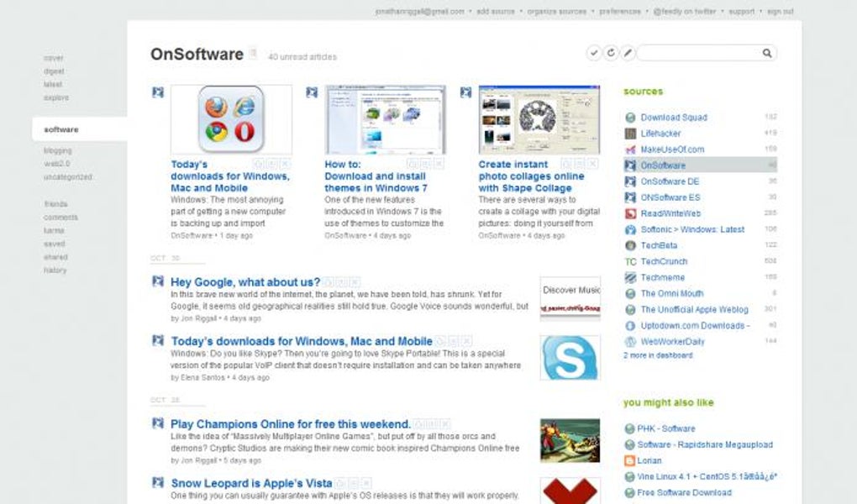Click the small icon beside the OnSoftware heading
Viewport: 857px width, 504px height.
coord(253,53)
